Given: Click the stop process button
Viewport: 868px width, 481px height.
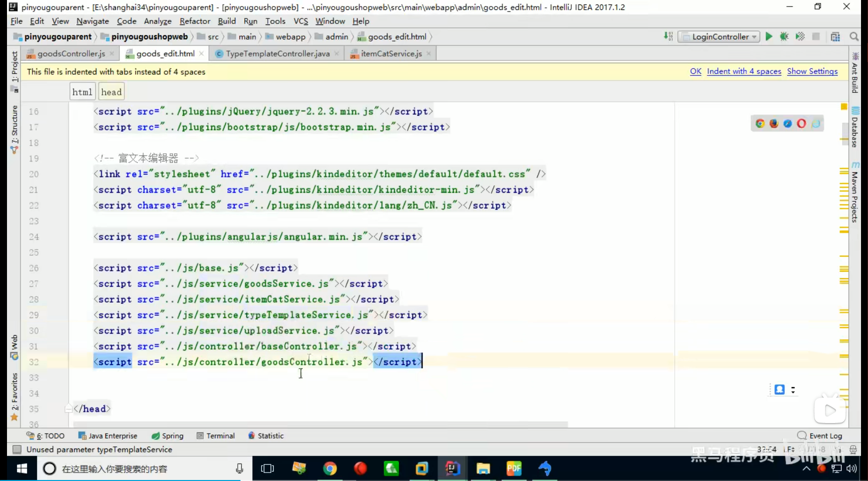Looking at the screenshot, I should point(816,36).
